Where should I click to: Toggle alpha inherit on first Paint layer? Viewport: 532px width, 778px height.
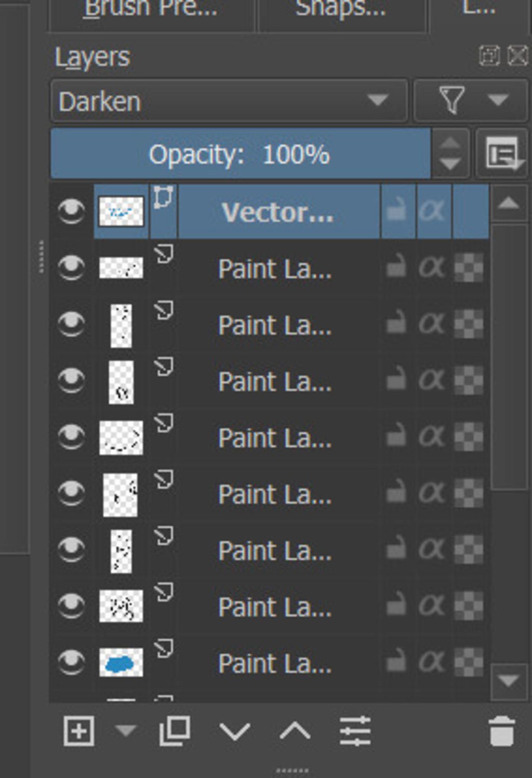432,268
